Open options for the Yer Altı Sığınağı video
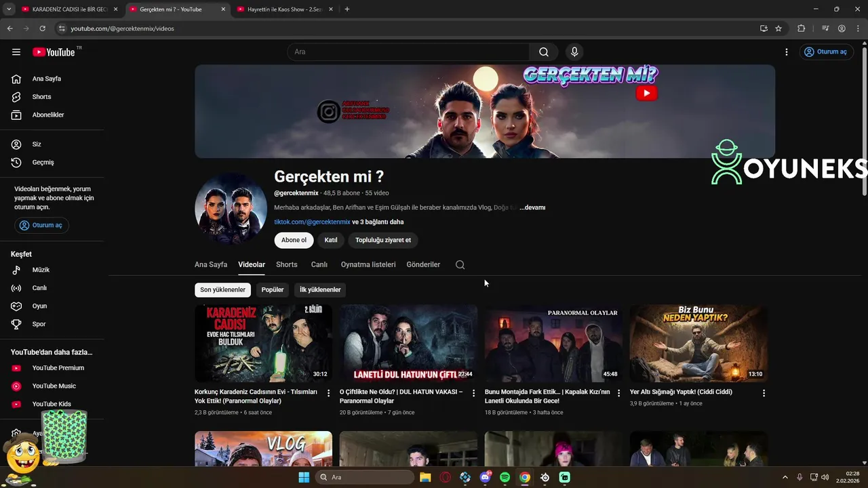This screenshot has height=488, width=868. 764,393
